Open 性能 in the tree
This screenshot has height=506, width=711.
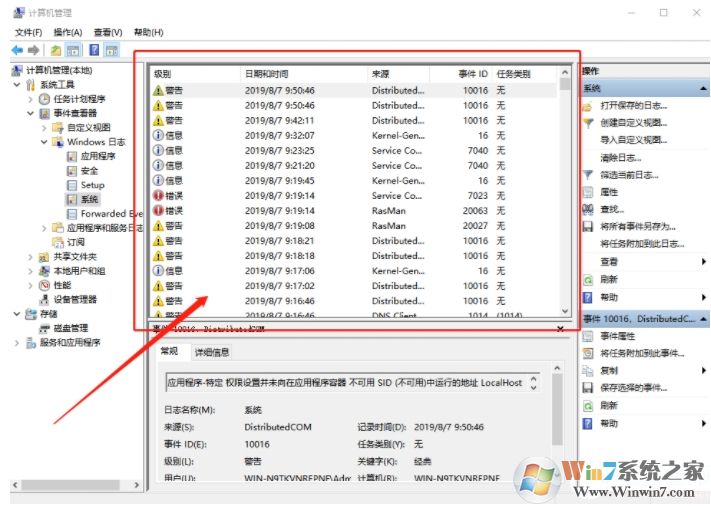62,285
